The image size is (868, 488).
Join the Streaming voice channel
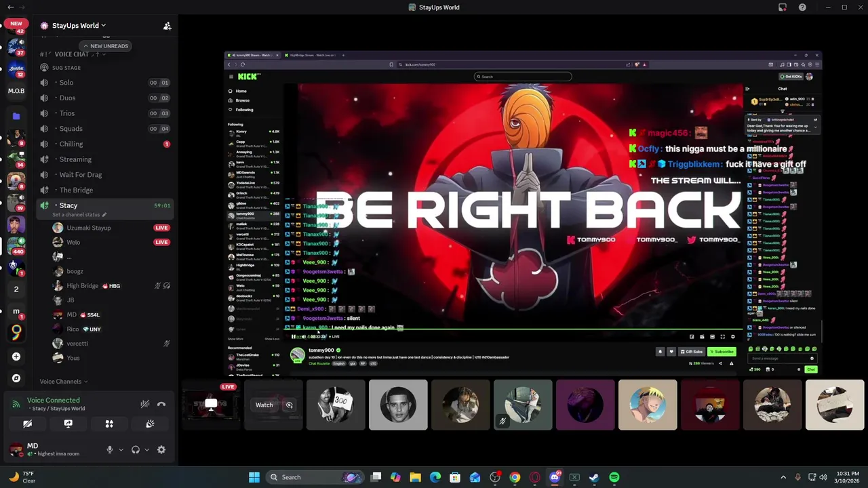(x=104, y=159)
